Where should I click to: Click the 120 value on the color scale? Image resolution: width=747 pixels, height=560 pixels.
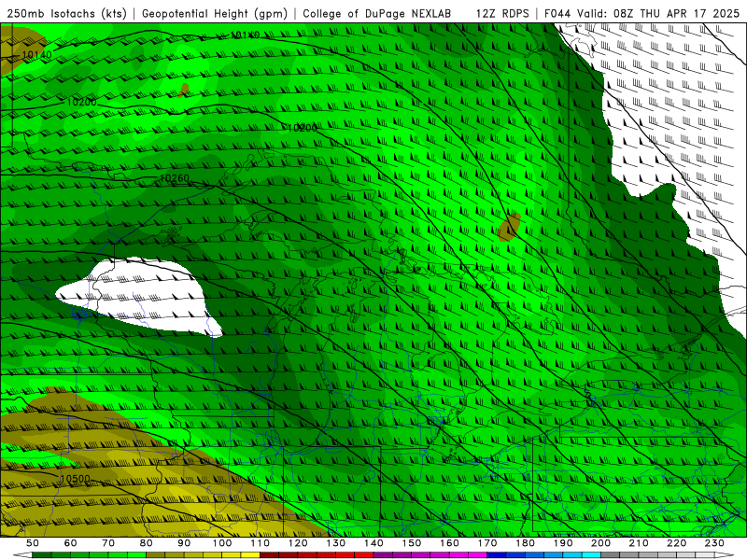coord(298,543)
